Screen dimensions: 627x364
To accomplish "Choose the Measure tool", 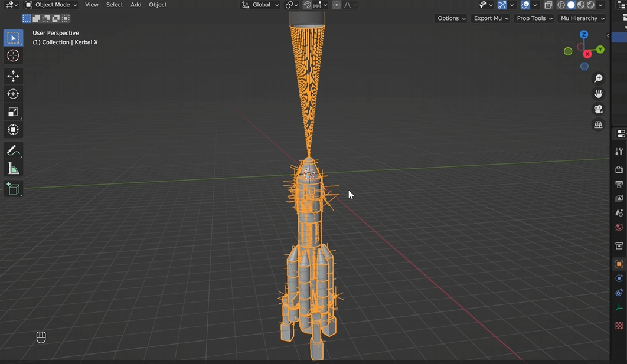I will [13, 169].
